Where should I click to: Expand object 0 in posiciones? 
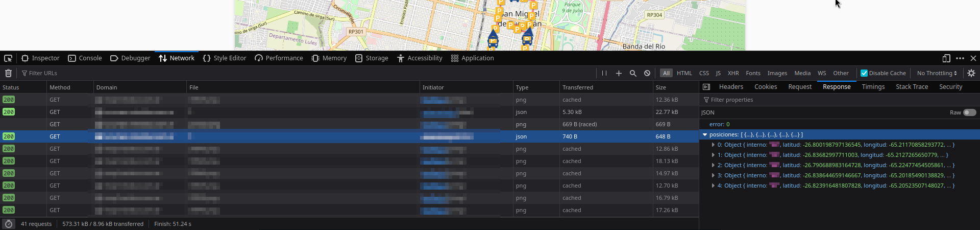click(713, 145)
